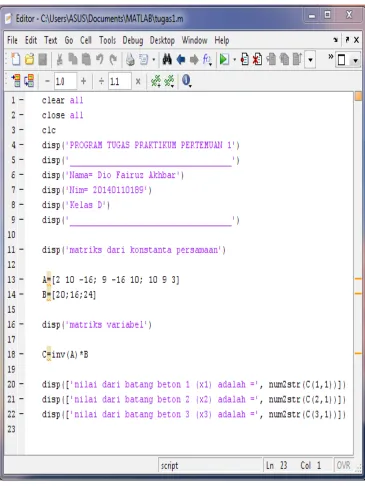Open the Debug menu

133,40
